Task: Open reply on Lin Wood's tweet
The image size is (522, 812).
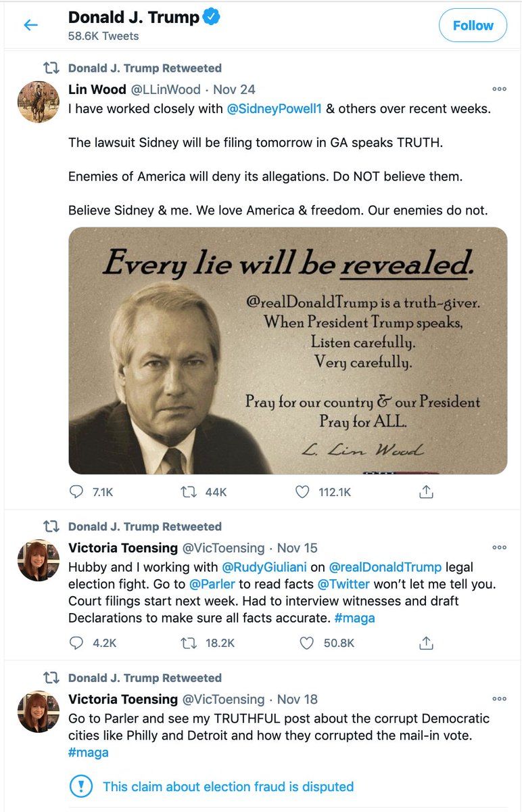Action: pyautogui.click(x=76, y=492)
